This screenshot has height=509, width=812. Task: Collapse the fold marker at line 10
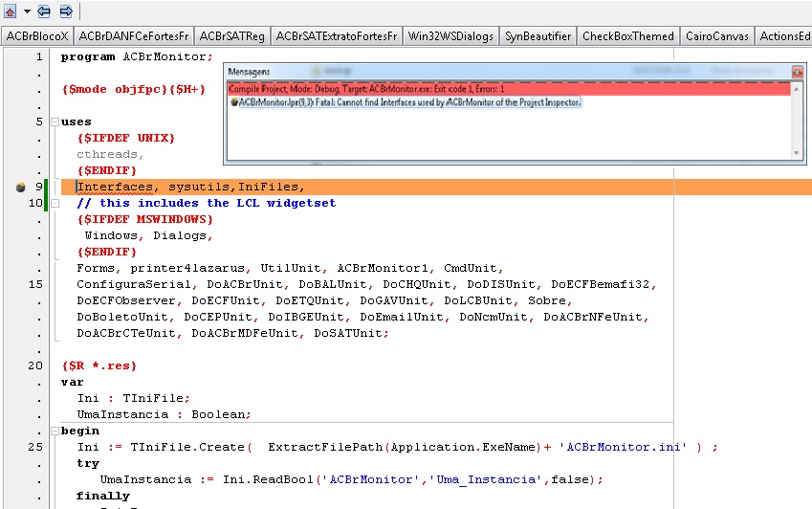tap(55, 204)
